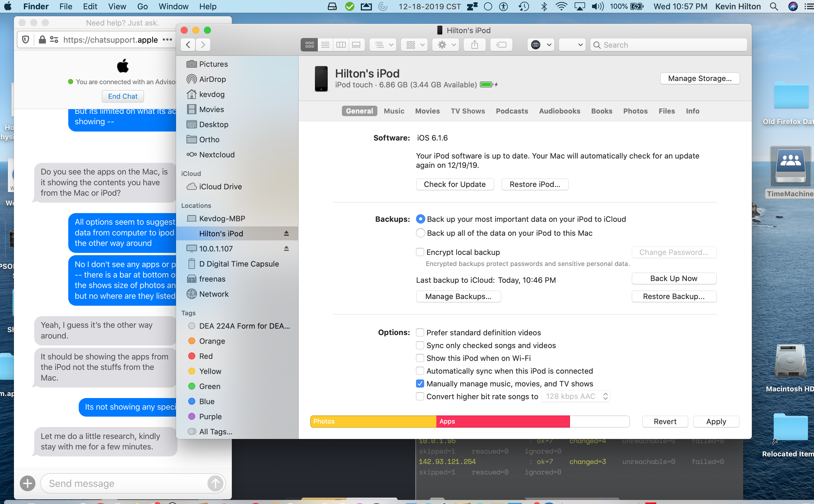Image resolution: width=814 pixels, height=504 pixels.
Task: Open the Action gear dropdown menu
Action: [x=446, y=45]
